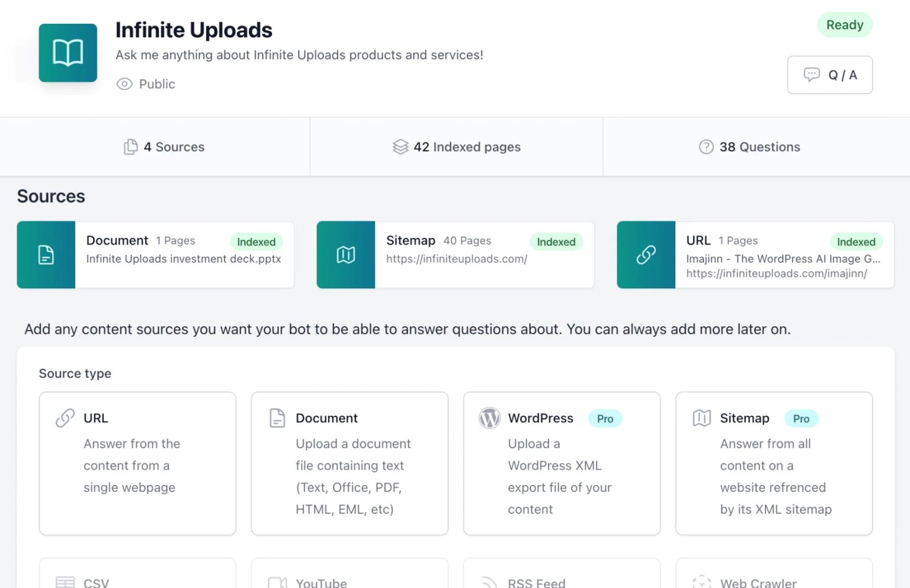Click the Web Crawler icon
This screenshot has height=588, width=910.
point(701,582)
